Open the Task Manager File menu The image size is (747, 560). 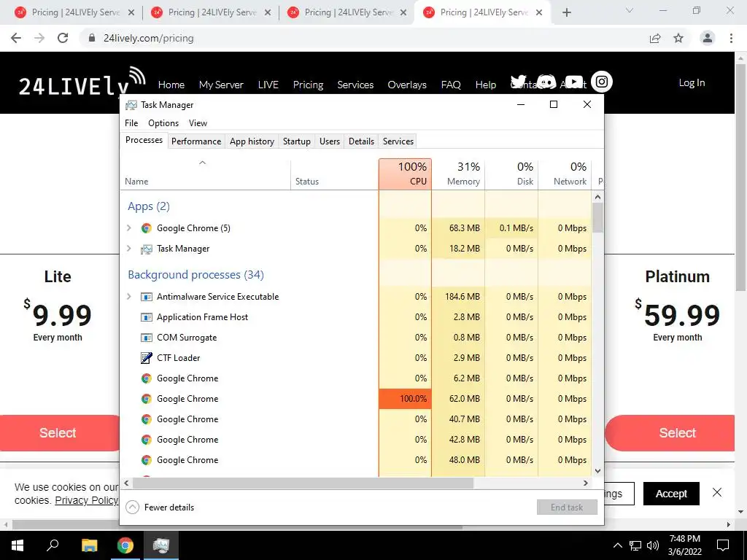click(x=131, y=122)
